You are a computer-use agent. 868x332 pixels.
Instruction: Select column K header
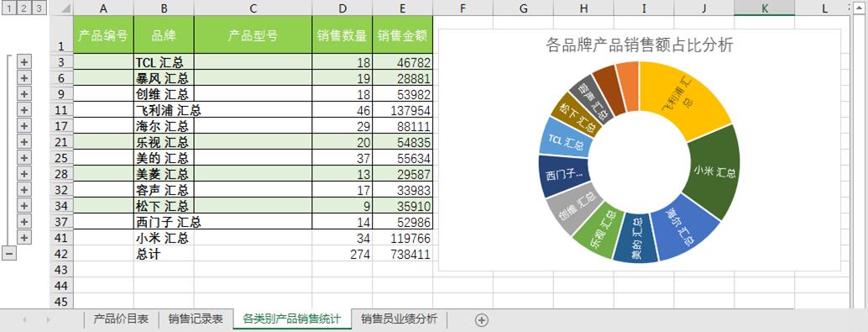765,8
